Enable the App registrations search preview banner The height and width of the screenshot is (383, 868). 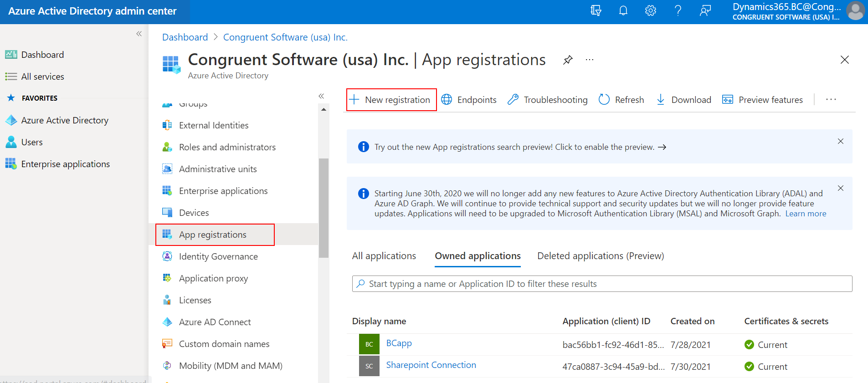click(520, 147)
